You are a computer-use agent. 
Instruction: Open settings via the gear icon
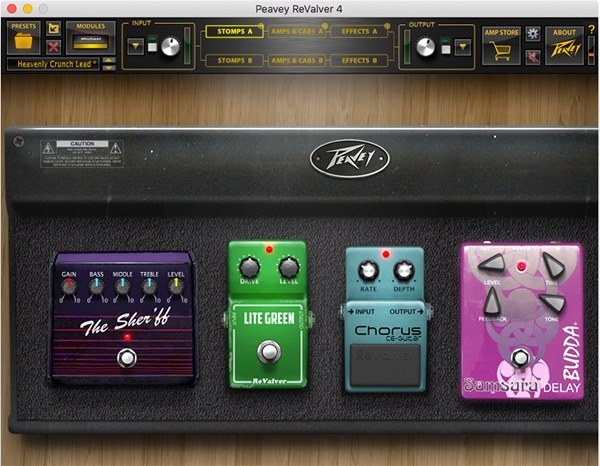[x=533, y=34]
